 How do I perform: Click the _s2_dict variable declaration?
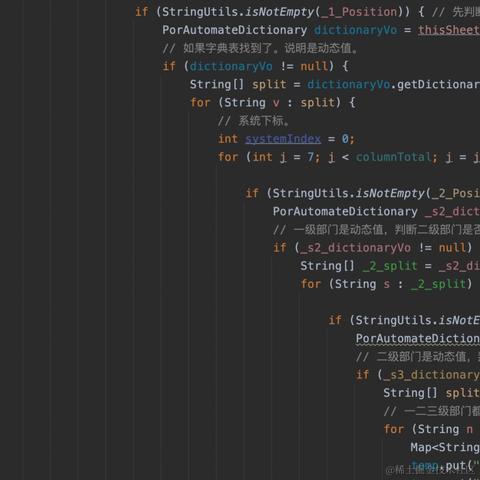(x=452, y=211)
